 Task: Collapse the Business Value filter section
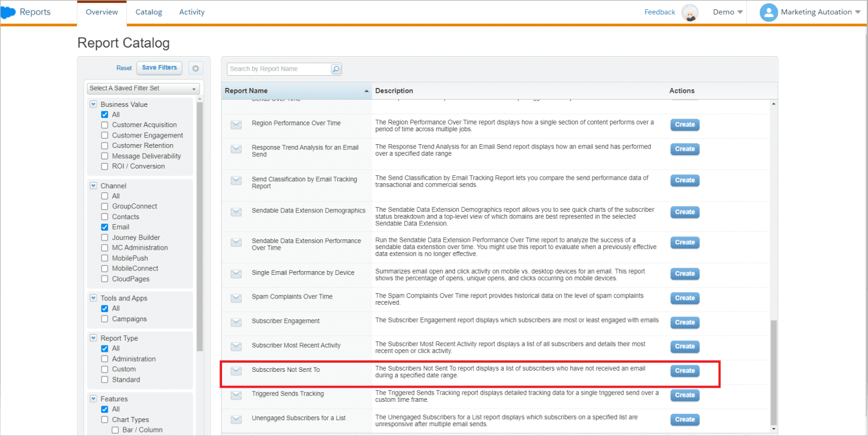(93, 104)
